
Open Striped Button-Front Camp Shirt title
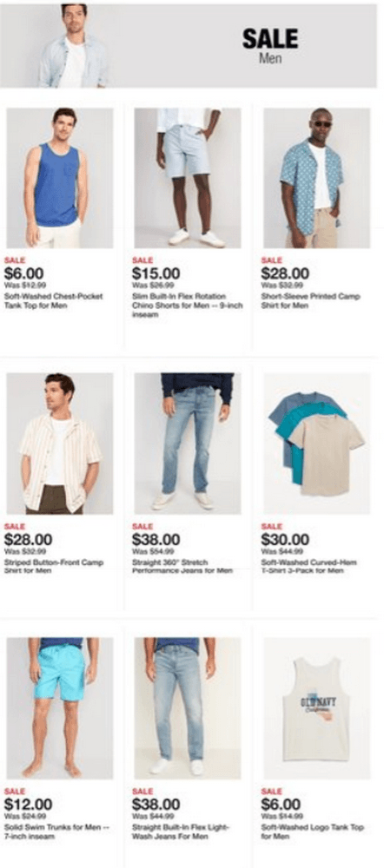(x=53, y=566)
